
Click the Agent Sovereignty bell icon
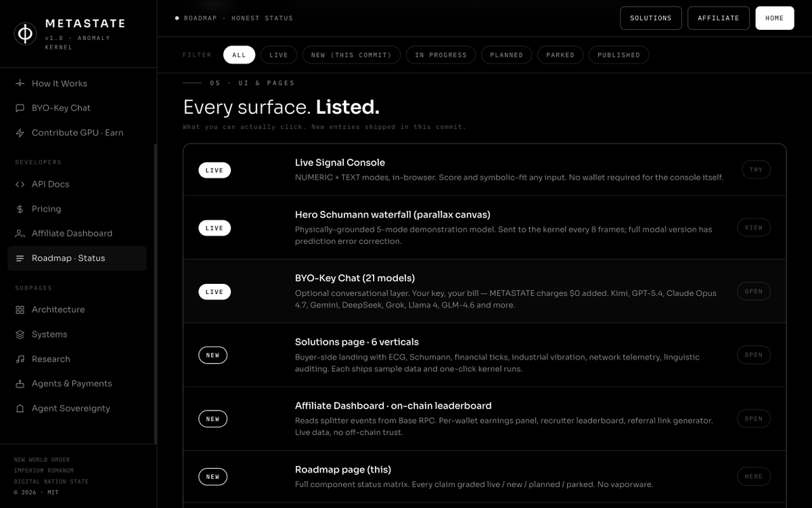click(20, 408)
